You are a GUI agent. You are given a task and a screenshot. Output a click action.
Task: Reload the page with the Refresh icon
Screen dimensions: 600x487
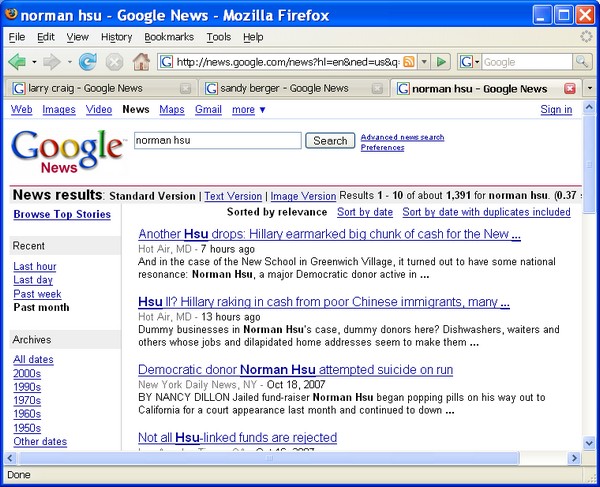(x=88, y=62)
